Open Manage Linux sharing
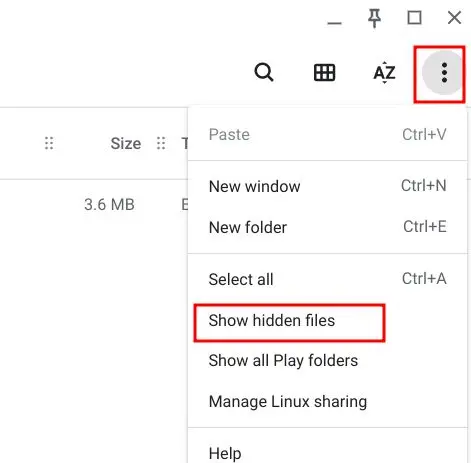This screenshot has width=471, height=463. pos(327,402)
